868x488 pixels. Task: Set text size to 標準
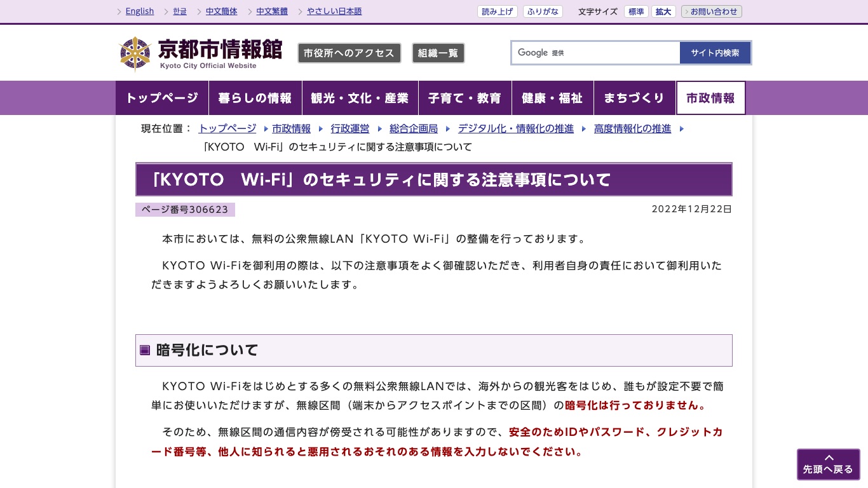(x=636, y=11)
